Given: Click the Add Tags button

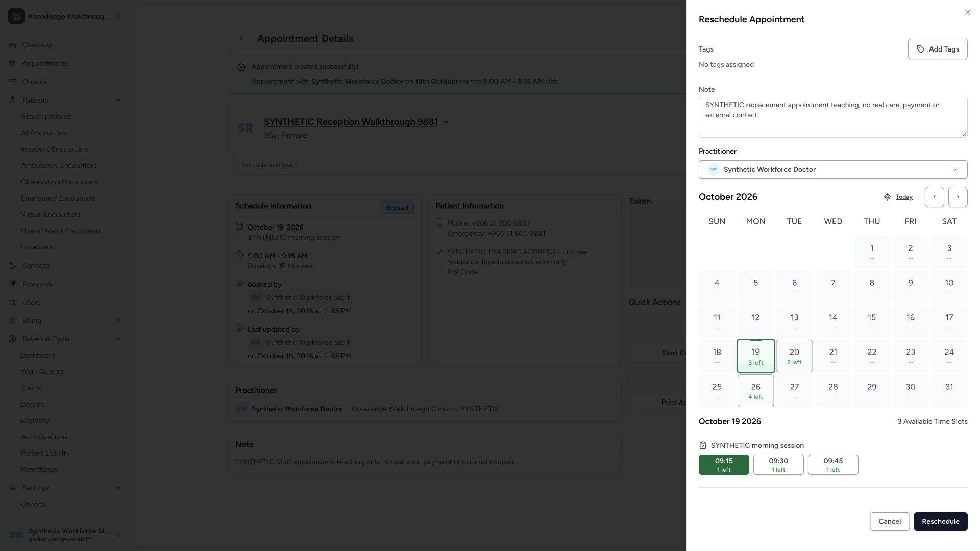Looking at the screenshot, I should click(937, 49).
